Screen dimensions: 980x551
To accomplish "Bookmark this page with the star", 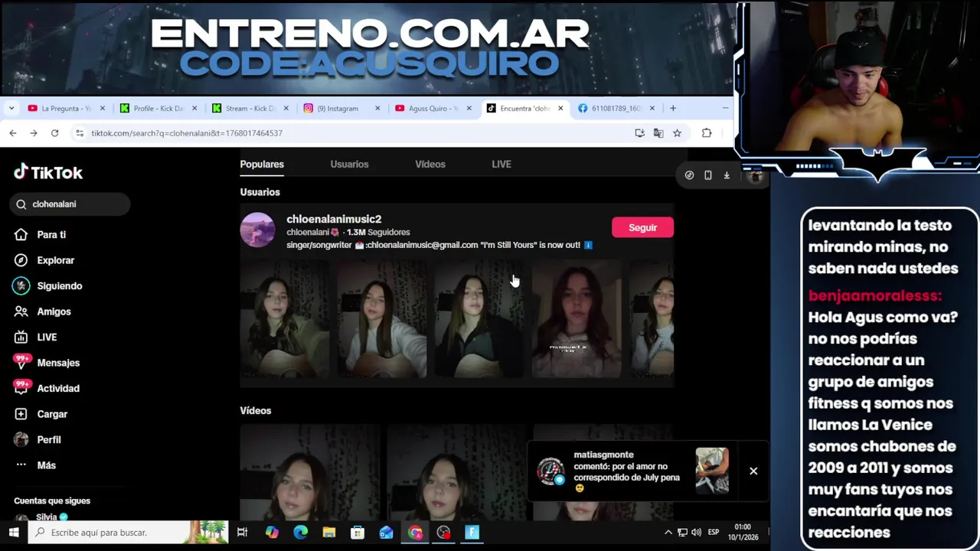I will pos(677,133).
